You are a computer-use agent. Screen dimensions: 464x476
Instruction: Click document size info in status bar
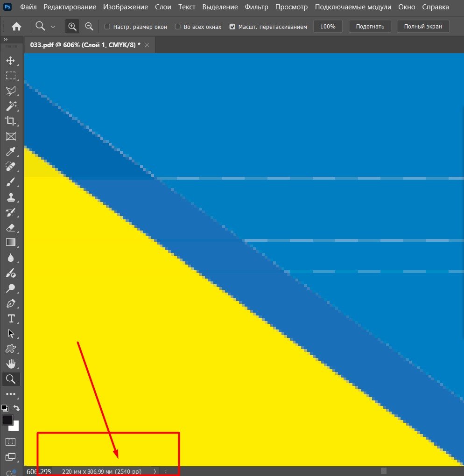click(102, 471)
